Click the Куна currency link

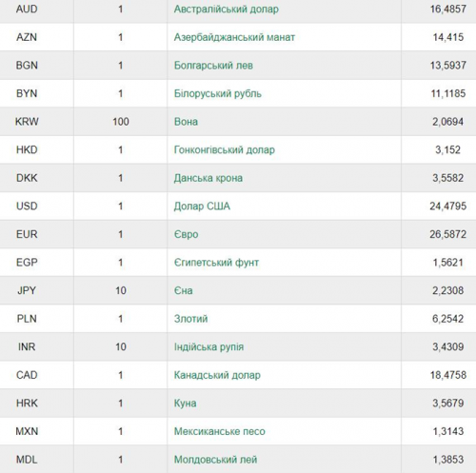pos(185,404)
